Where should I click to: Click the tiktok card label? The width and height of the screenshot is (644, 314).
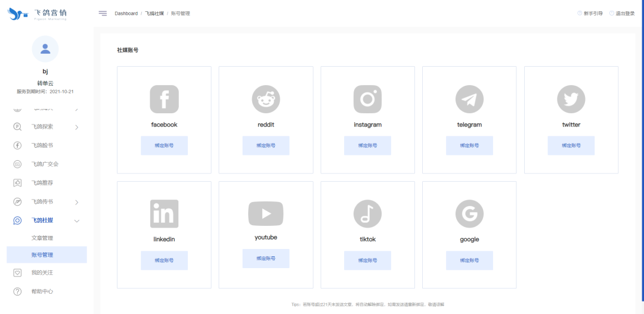(x=367, y=240)
